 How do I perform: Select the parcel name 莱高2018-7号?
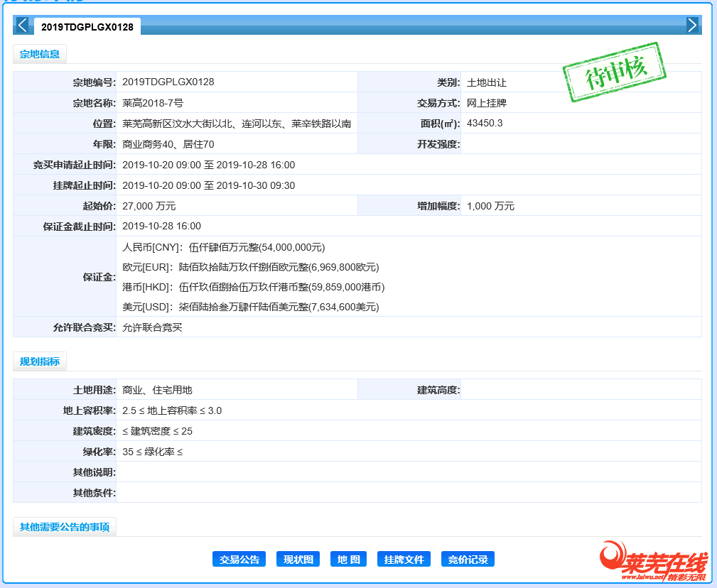(x=153, y=103)
